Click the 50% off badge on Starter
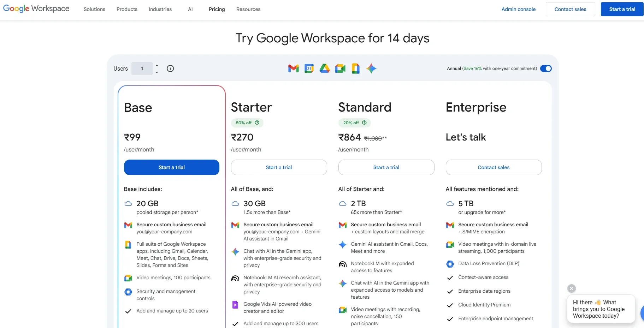The width and height of the screenshot is (644, 328). click(x=247, y=123)
